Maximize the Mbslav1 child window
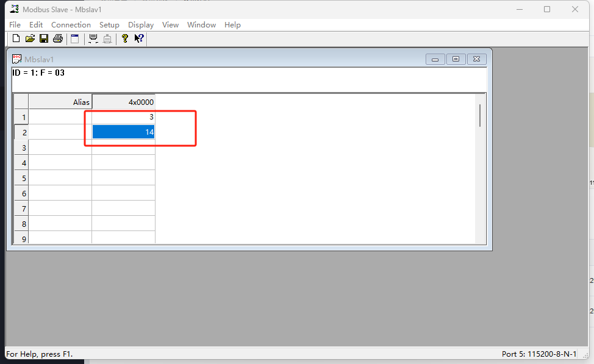Viewport: 594px width, 364px height. tap(456, 59)
